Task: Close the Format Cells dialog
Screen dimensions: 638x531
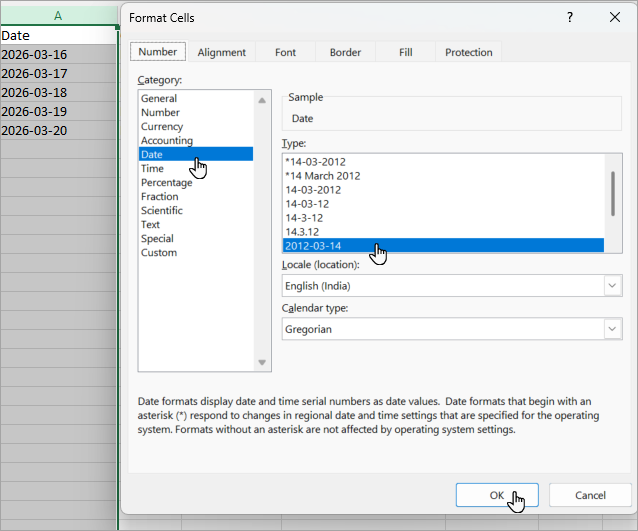Action: (615, 17)
